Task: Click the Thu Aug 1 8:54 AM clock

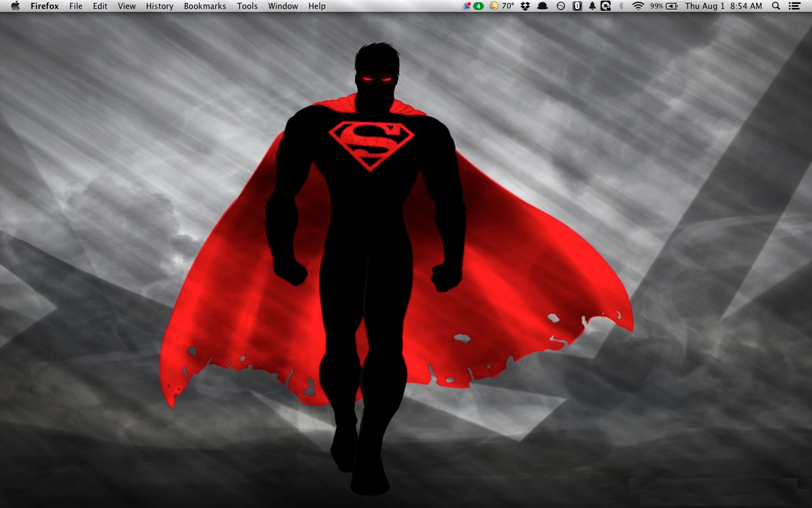Action: [723, 6]
